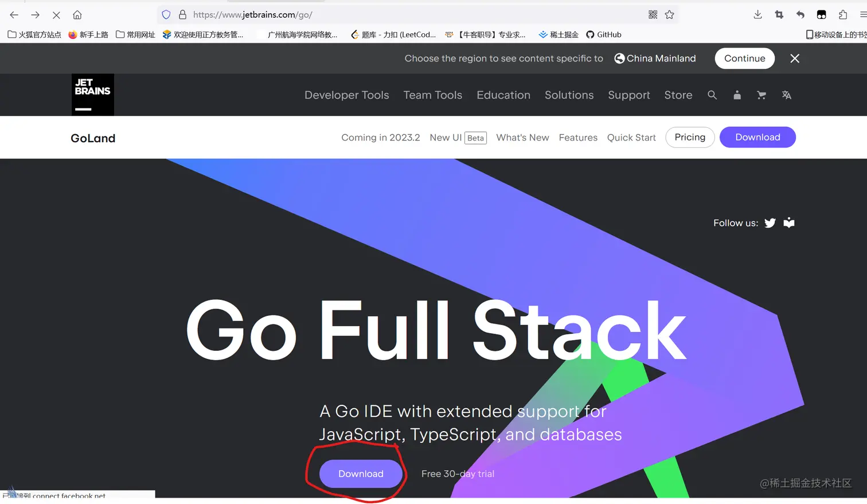
Task: Open the Team Tools menu
Action: (x=433, y=95)
